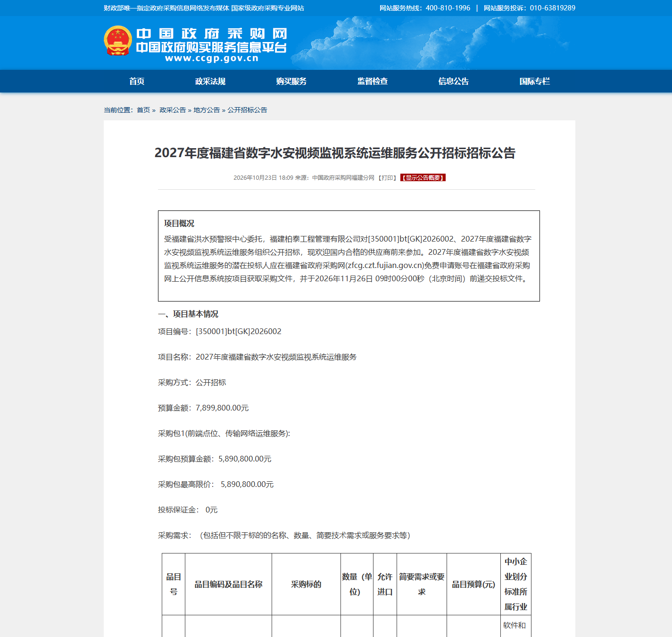672x637 pixels.
Task: Click the source text 中国政府采购网福建分网
Action: pos(343,178)
